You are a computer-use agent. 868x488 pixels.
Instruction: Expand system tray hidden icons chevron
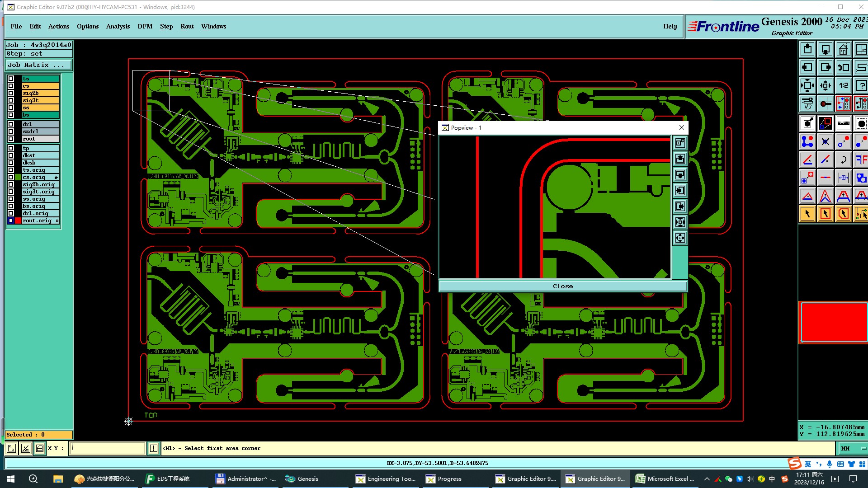coord(707,479)
